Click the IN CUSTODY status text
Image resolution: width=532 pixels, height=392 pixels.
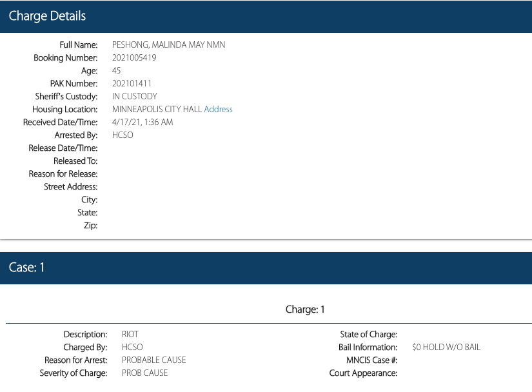point(134,97)
